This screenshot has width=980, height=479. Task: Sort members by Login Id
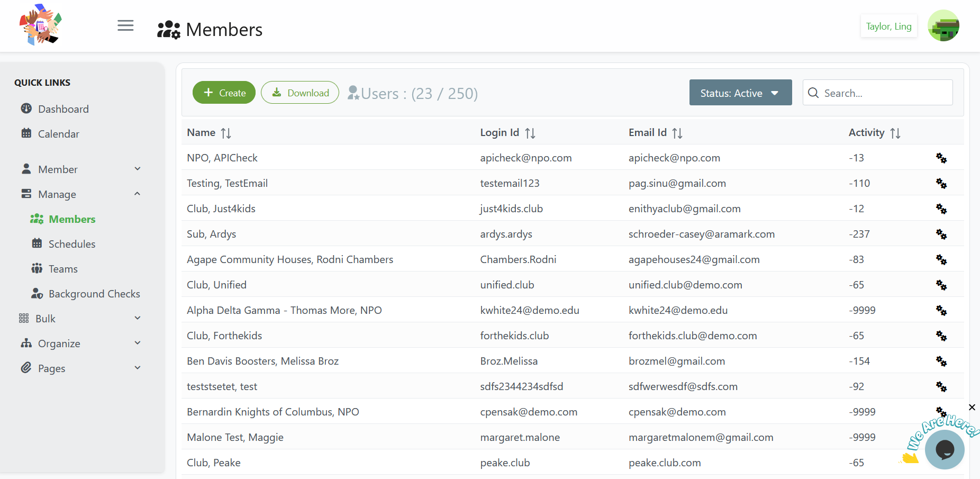[530, 133]
